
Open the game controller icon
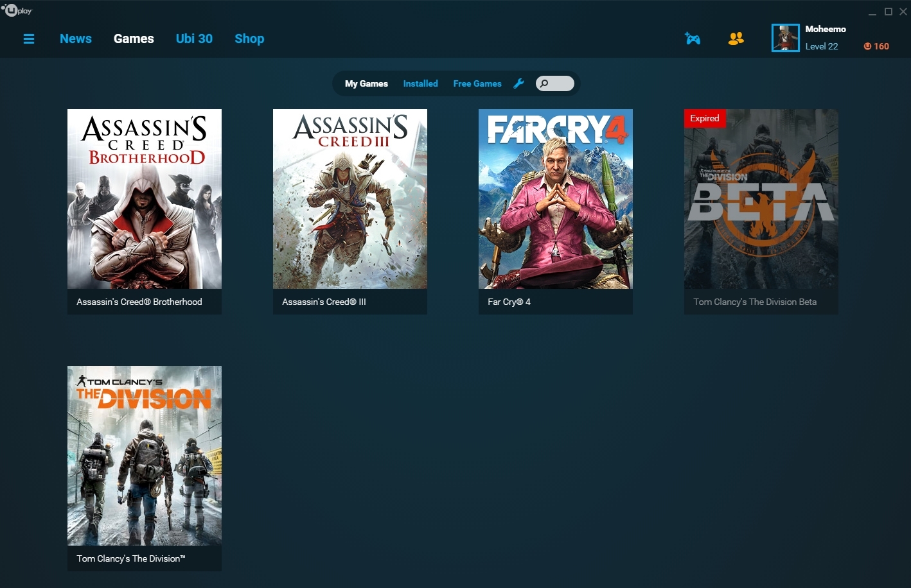693,39
